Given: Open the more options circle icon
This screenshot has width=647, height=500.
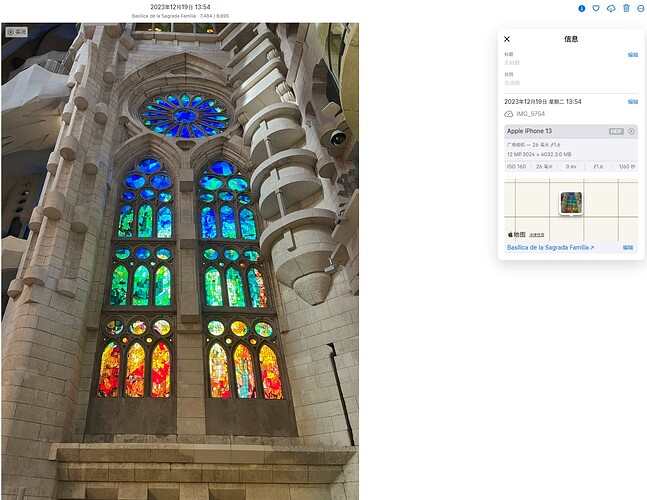Looking at the screenshot, I should (x=641, y=8).
